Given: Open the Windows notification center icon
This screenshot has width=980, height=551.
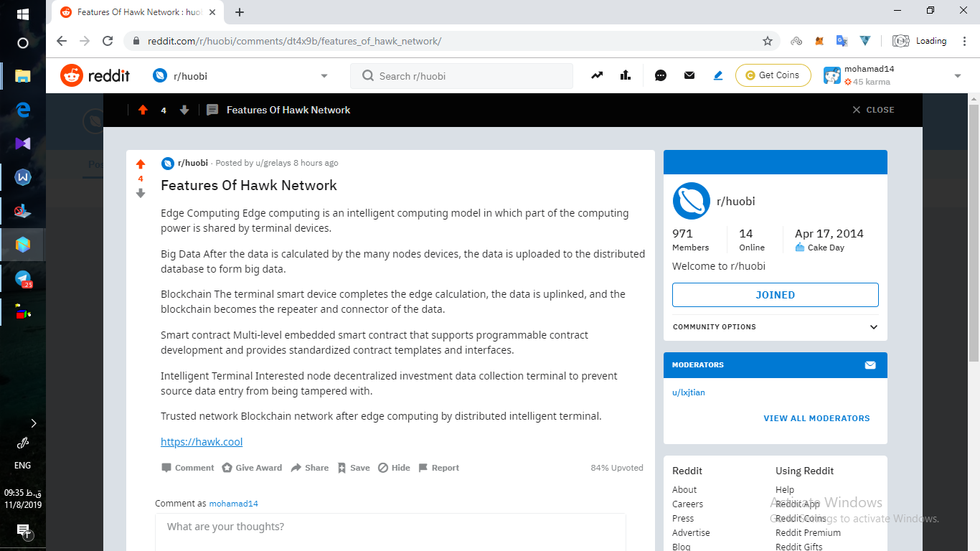Looking at the screenshot, I should [x=24, y=532].
